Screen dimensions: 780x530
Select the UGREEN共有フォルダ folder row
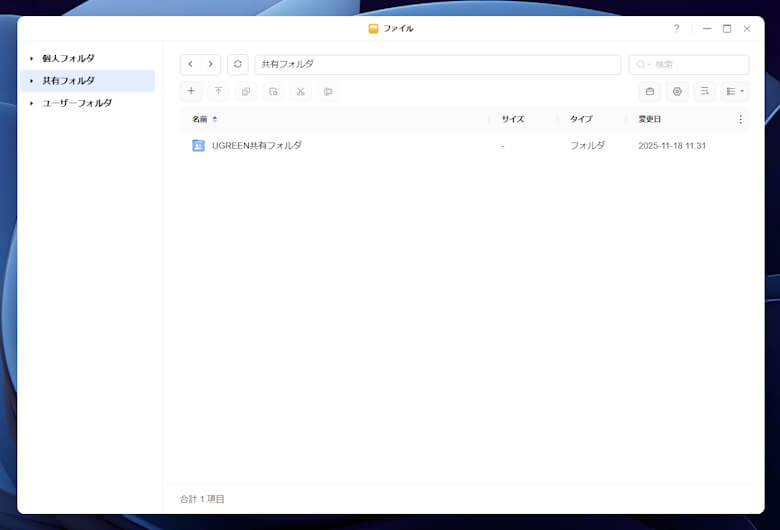coord(257,145)
